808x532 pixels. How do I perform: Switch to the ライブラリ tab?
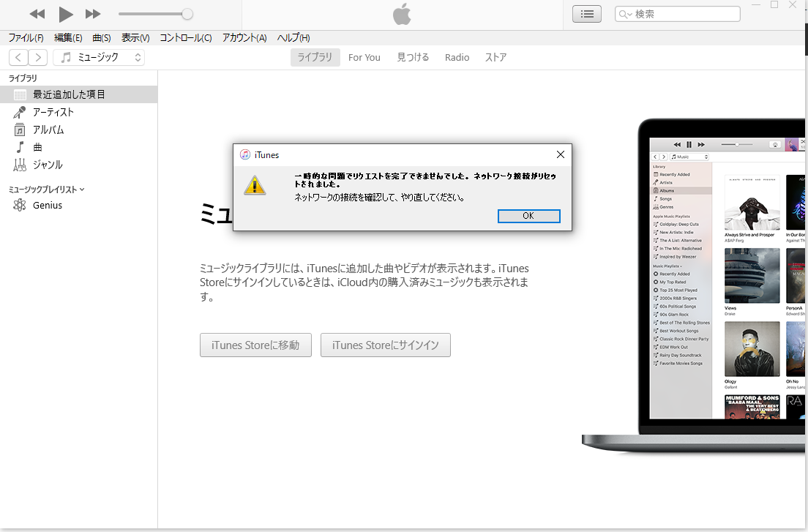pyautogui.click(x=314, y=57)
